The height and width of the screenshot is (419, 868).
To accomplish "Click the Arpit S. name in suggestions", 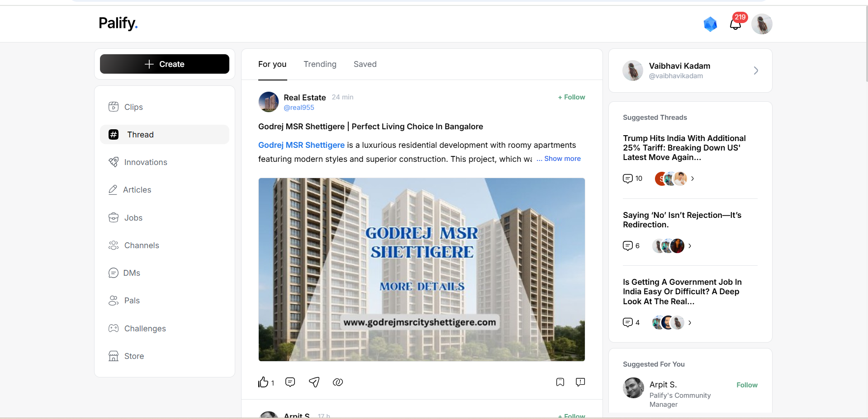I will click(663, 385).
